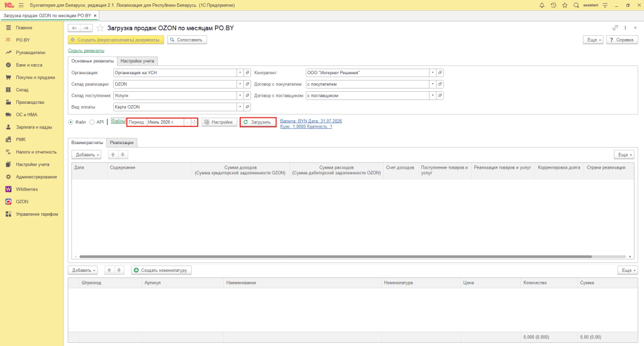This screenshot has height=346, width=644.
Task: Copy link to form using chain icon
Action: click(x=615, y=28)
